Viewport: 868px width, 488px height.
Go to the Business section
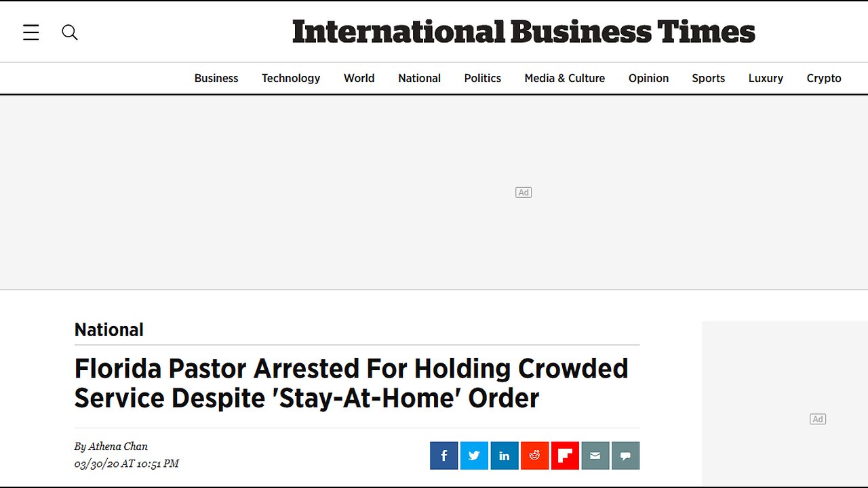tap(216, 78)
